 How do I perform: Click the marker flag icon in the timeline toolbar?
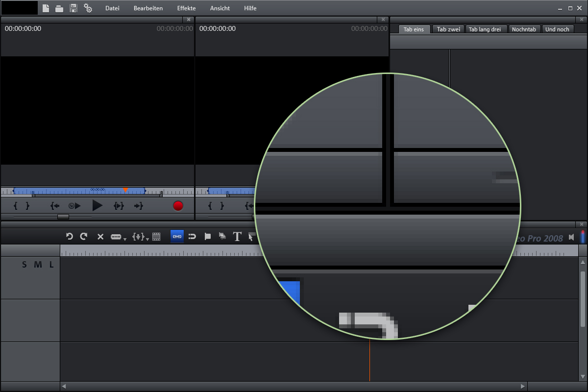(x=207, y=237)
